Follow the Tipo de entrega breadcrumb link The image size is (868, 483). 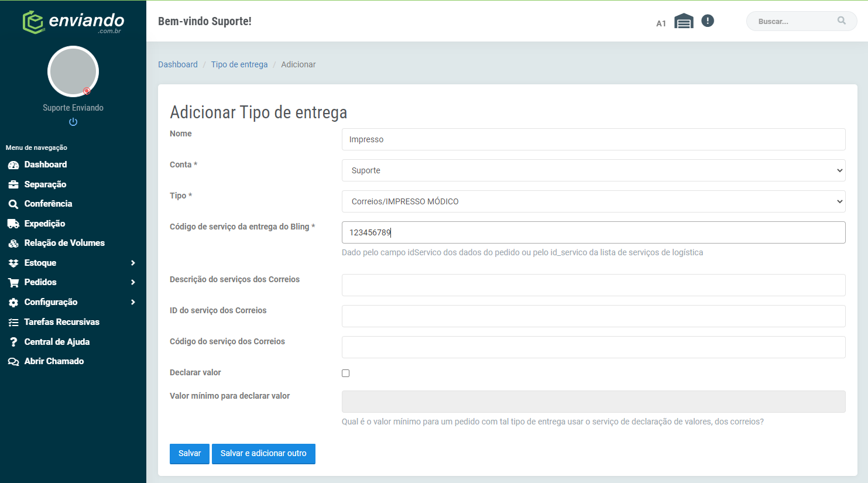(x=239, y=64)
